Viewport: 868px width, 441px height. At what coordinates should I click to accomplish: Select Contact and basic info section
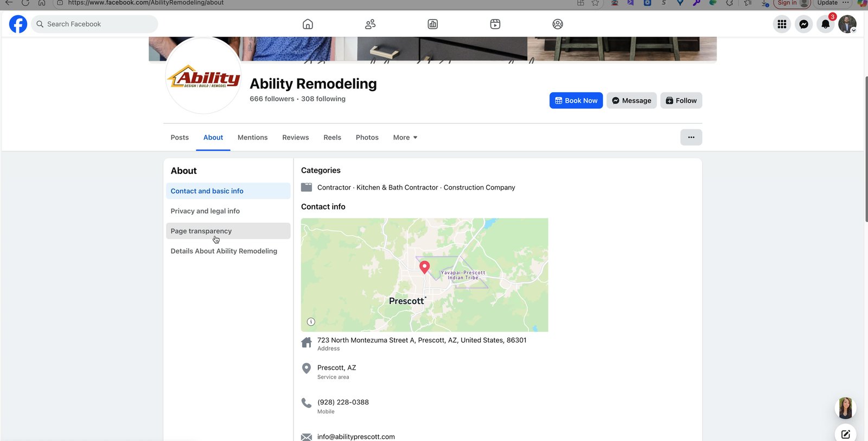tap(228, 191)
